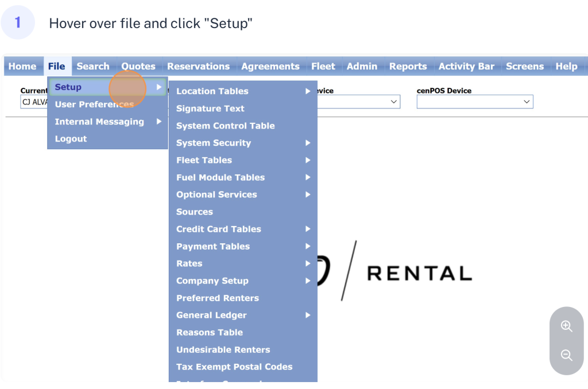588x389 pixels.
Task: Open Preferred Renters item
Action: tap(217, 298)
